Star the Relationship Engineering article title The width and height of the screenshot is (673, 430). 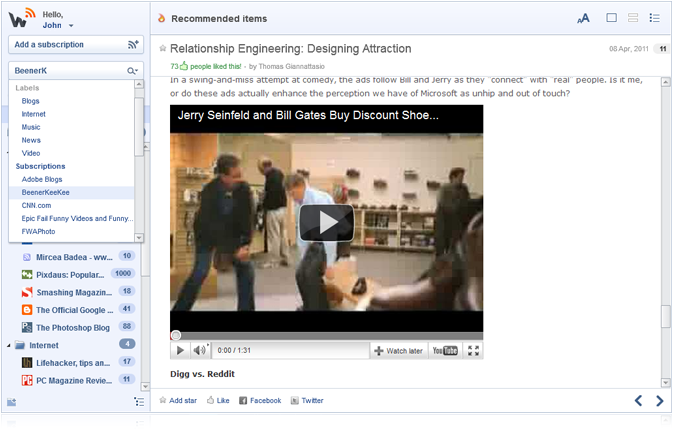point(163,48)
